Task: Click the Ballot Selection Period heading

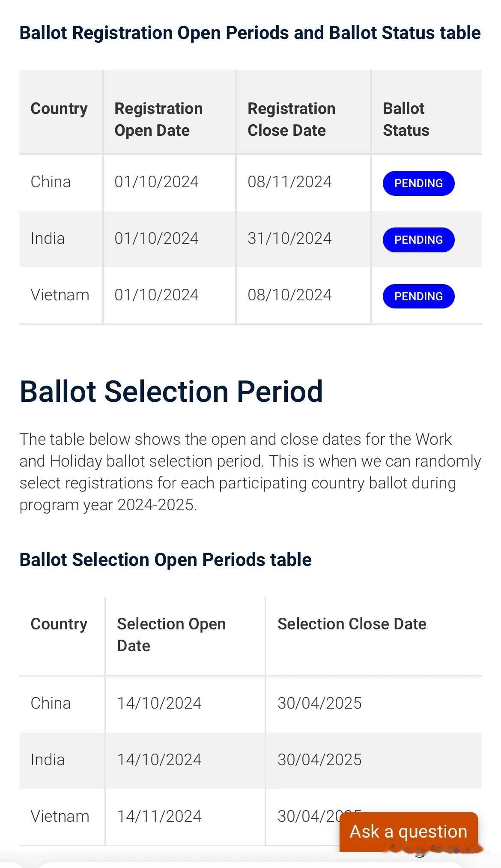Action: click(171, 392)
